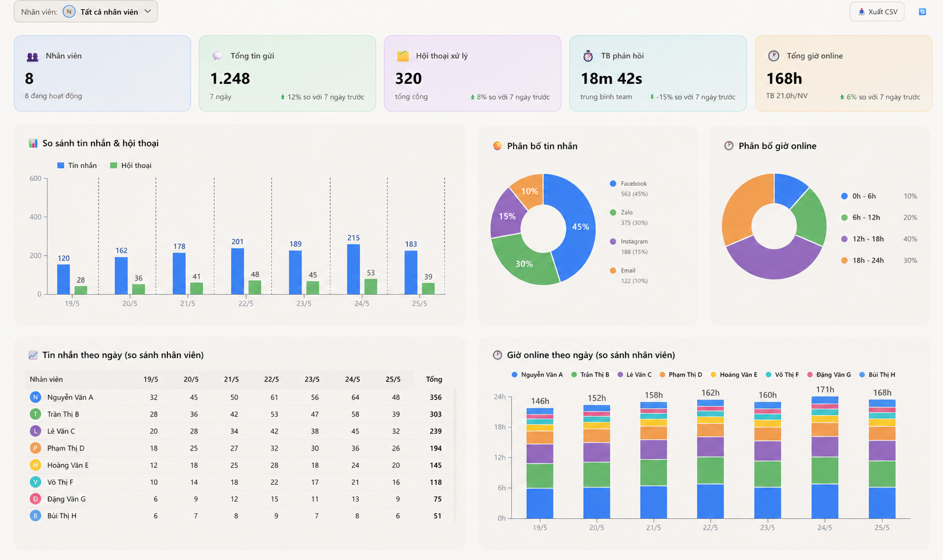Click the folder icon for Hội thoại xử lý

[x=403, y=56]
